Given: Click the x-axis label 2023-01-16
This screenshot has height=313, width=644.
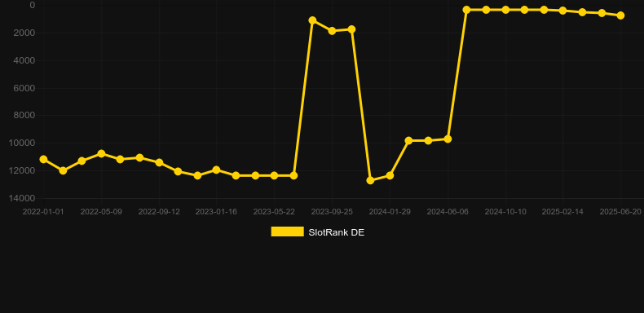Looking at the screenshot, I should (x=216, y=212).
